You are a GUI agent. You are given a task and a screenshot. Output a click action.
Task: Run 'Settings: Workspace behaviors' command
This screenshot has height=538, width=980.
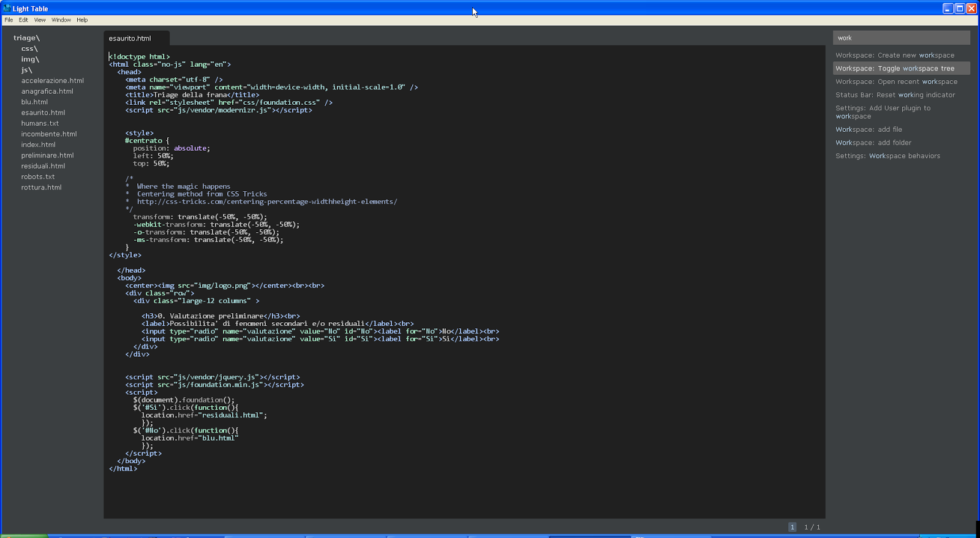(901, 156)
